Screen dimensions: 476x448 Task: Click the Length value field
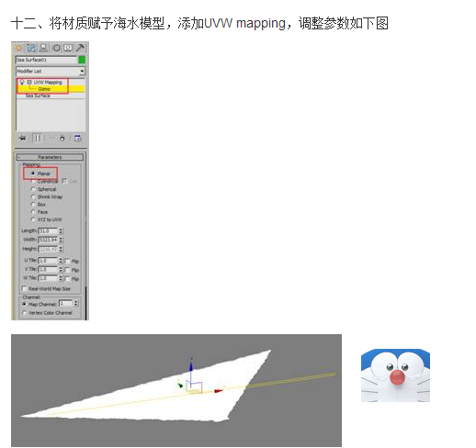(48, 231)
